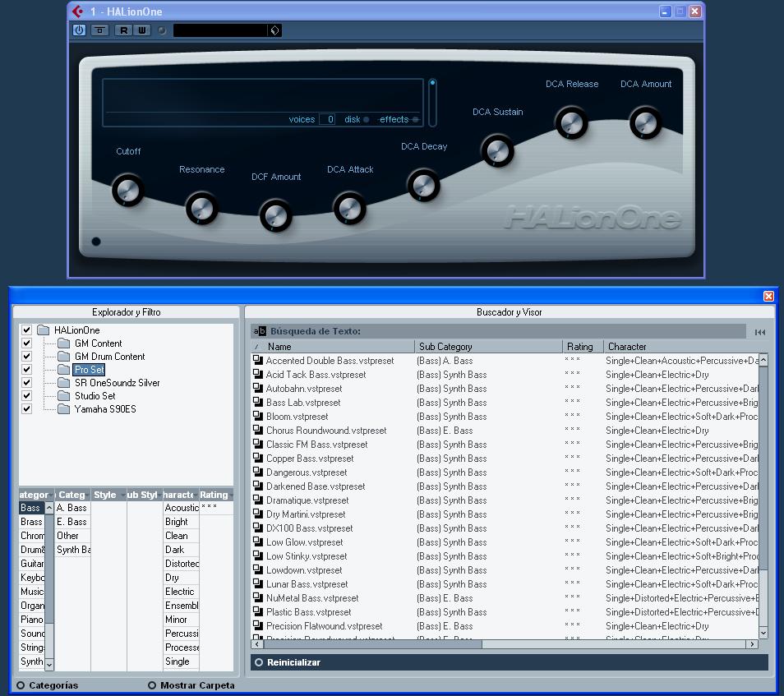The image size is (784, 696).
Task: Open the preset browser cube icon
Action: 274,30
